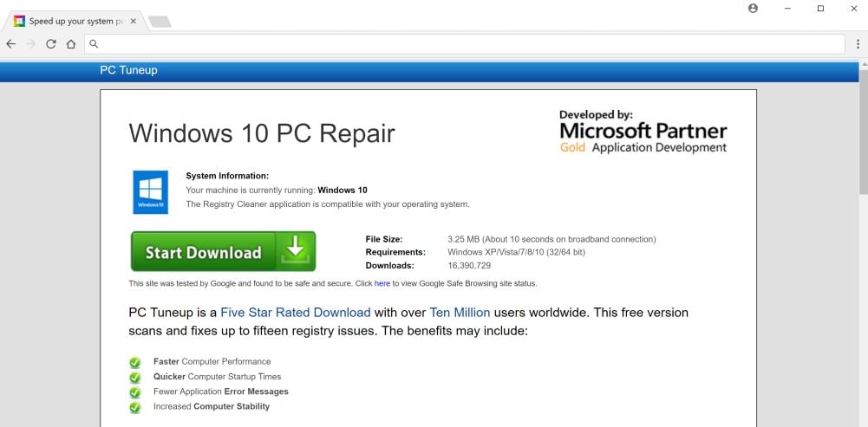Click the 'System Information:' label
The height and width of the screenshot is (427, 868).
(227, 176)
